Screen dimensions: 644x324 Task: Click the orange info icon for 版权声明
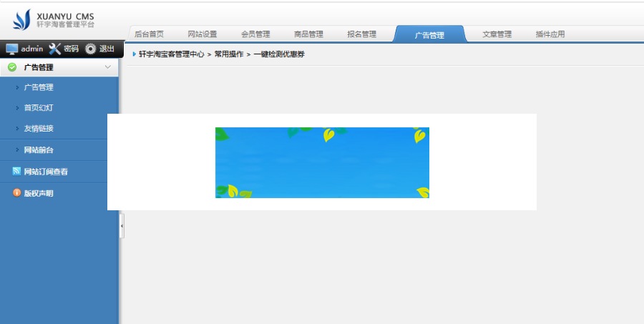click(16, 193)
